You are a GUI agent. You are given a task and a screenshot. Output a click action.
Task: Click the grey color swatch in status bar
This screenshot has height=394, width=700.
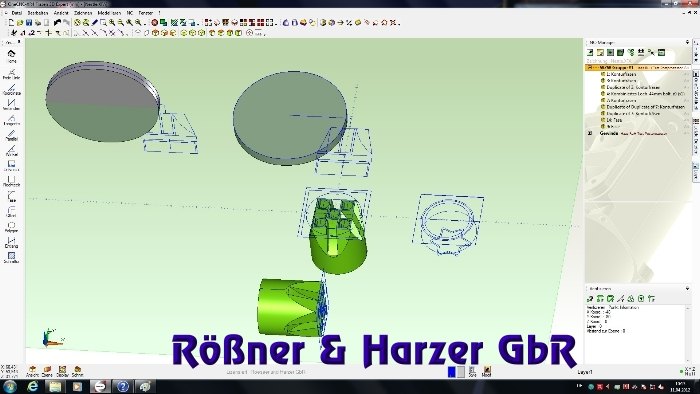(461, 372)
